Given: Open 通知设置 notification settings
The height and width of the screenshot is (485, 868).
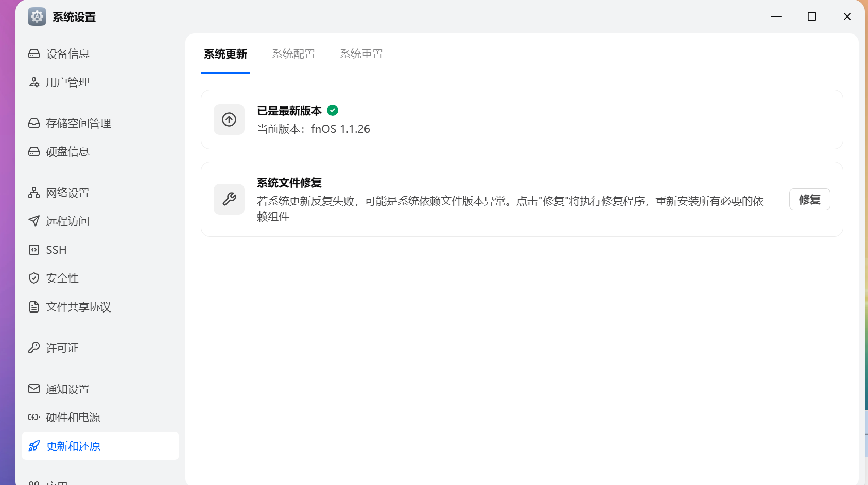Looking at the screenshot, I should tap(68, 389).
